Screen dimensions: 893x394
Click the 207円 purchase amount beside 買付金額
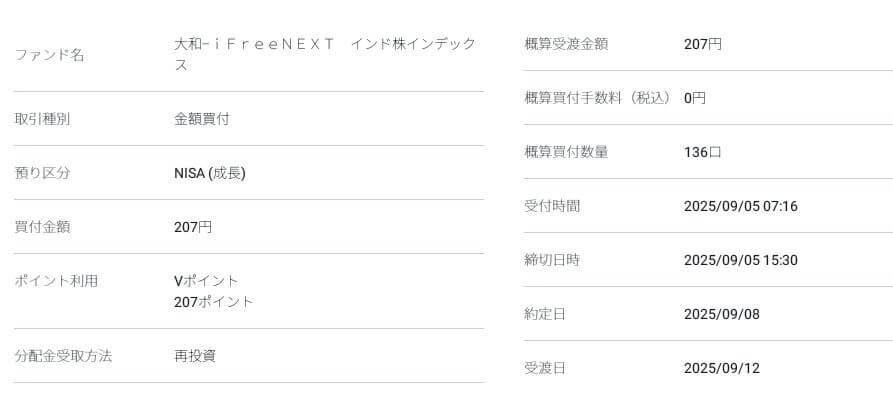(193, 227)
